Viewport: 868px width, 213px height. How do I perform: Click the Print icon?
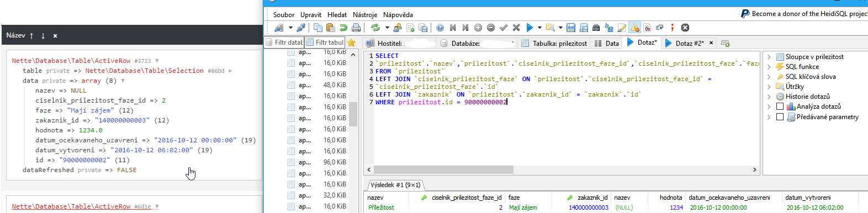(356, 28)
